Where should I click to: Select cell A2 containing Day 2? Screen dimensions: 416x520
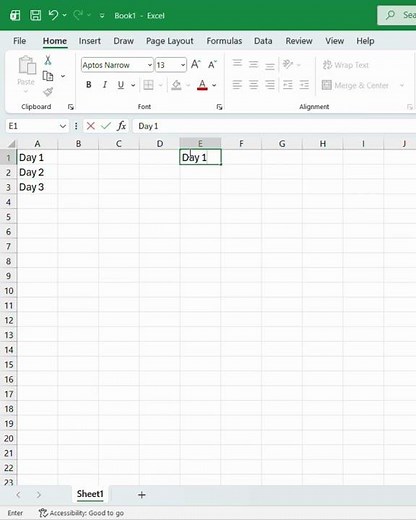coord(37,172)
